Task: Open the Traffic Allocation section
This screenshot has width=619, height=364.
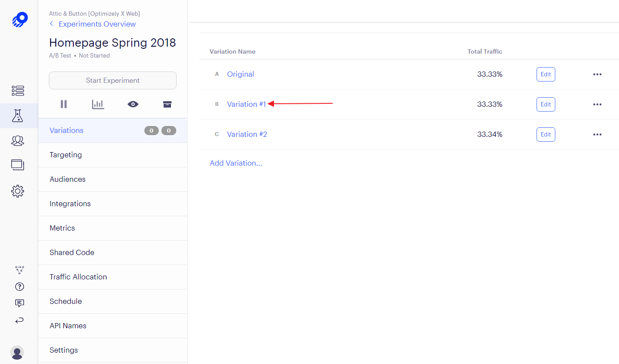Action: coord(78,277)
